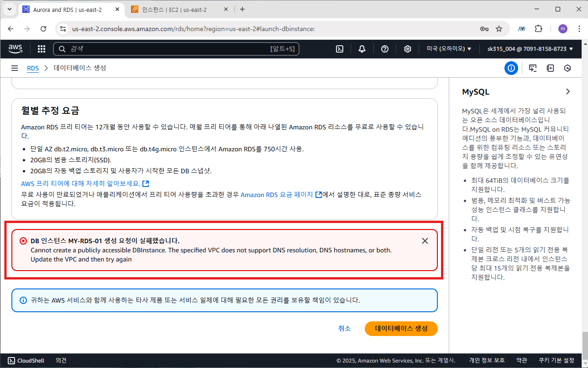The image size is (588, 368).
Task: Click the 데이터베이스 생성 breadcrumb text
Action: point(80,68)
